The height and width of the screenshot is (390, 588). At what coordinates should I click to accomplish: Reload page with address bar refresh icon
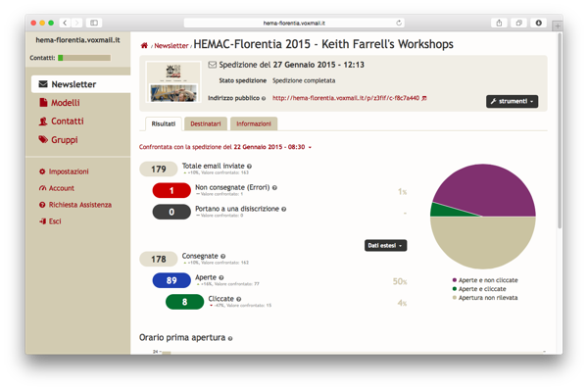(x=399, y=23)
